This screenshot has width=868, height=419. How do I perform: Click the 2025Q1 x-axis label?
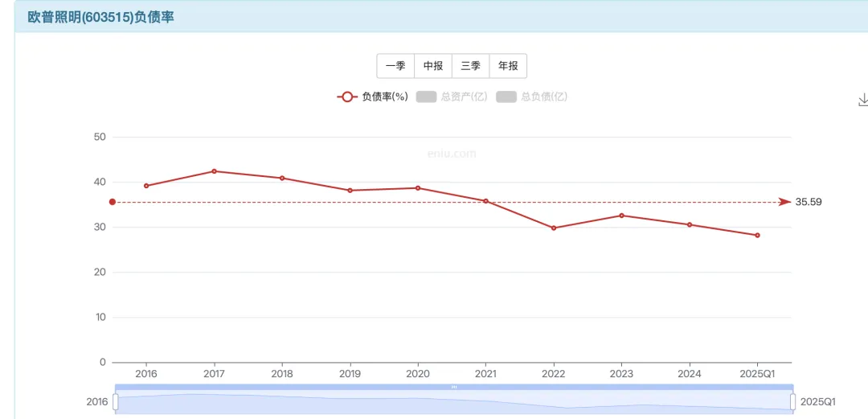757,374
